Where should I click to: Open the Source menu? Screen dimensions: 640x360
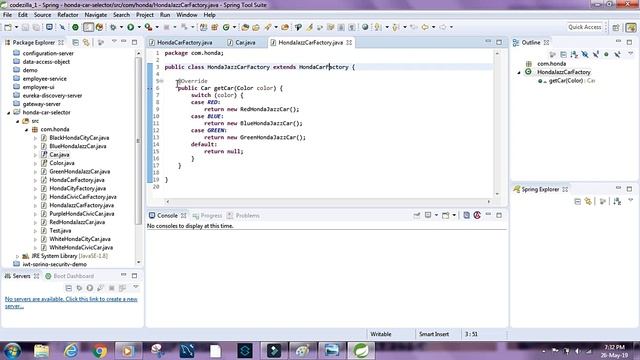click(x=42, y=15)
